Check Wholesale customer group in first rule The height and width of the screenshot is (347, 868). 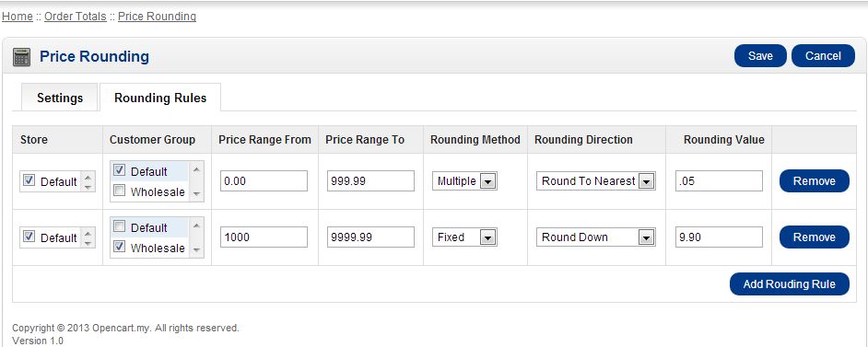pyautogui.click(x=119, y=191)
